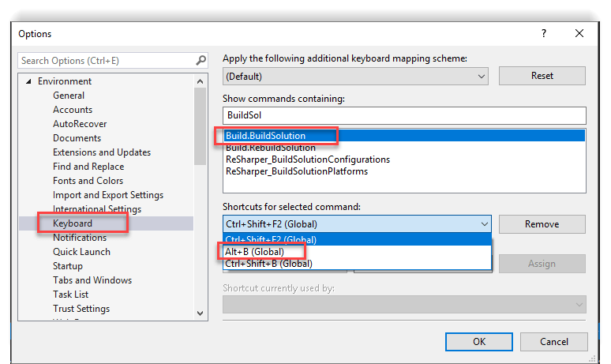The height and width of the screenshot is (364, 611).
Task: Go to the Keyboard options page
Action: pos(73,223)
